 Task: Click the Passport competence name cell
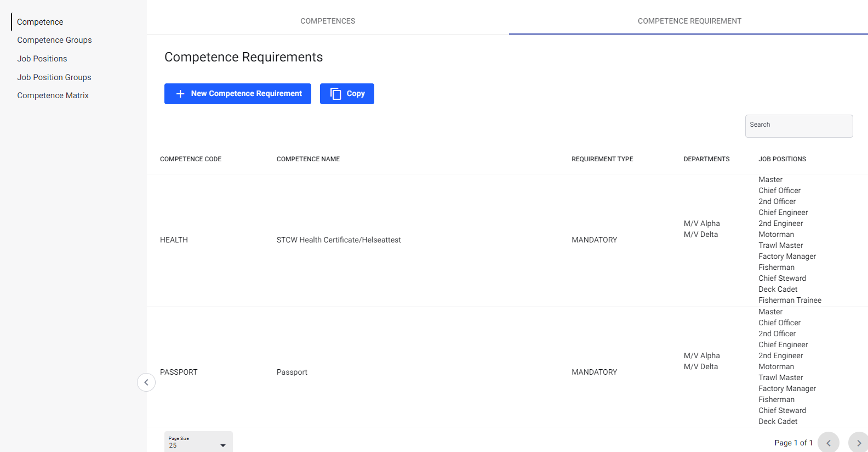tap(292, 372)
